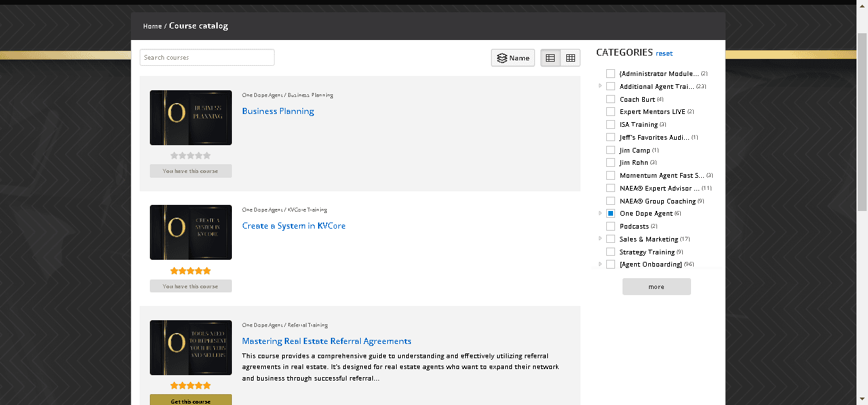Open Create a System in KVCore course
Screen dimensions: 868x405
294,226
